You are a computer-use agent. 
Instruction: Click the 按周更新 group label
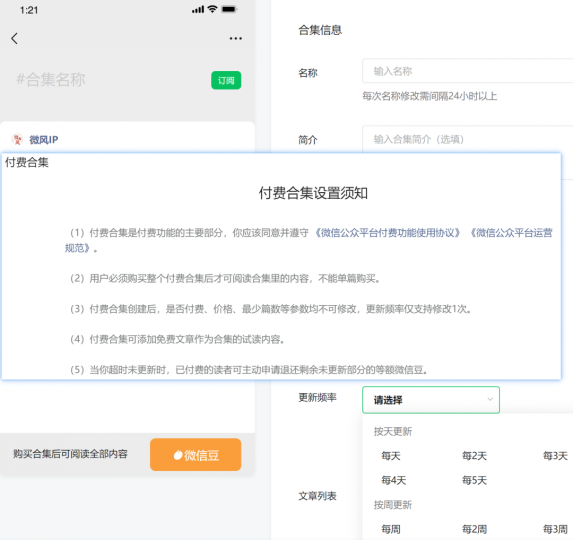click(x=393, y=505)
